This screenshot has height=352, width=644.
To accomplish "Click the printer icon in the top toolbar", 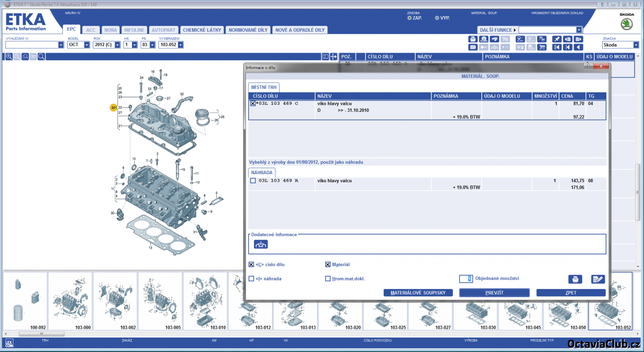I will (473, 39).
